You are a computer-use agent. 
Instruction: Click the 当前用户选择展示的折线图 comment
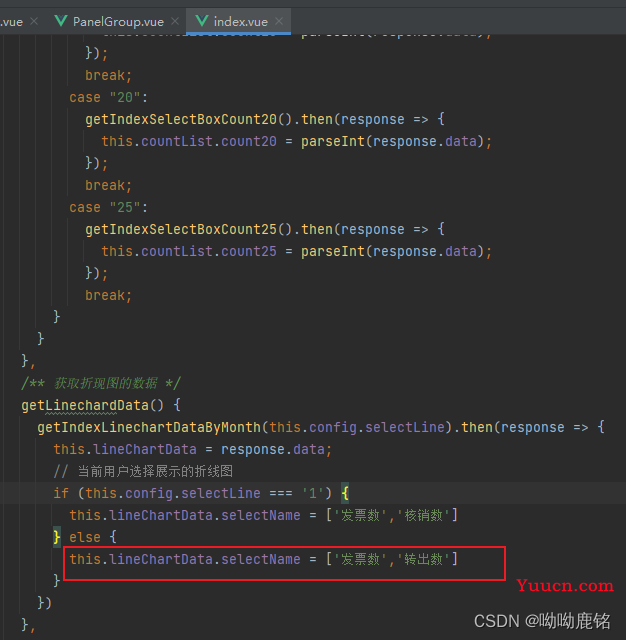(143, 471)
